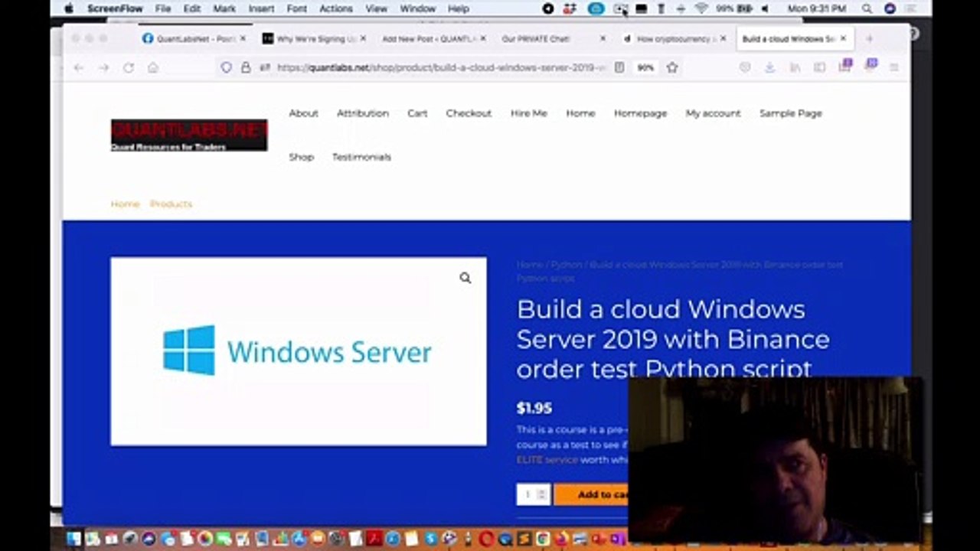Click the product quantity field
Image resolution: width=980 pixels, height=551 pixels.
tap(533, 494)
